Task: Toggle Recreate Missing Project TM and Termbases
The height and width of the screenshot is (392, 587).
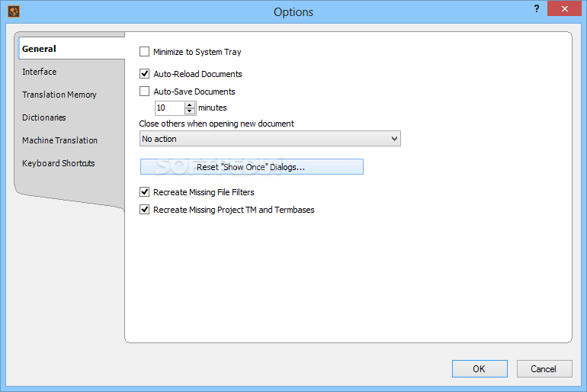Action: (x=145, y=210)
